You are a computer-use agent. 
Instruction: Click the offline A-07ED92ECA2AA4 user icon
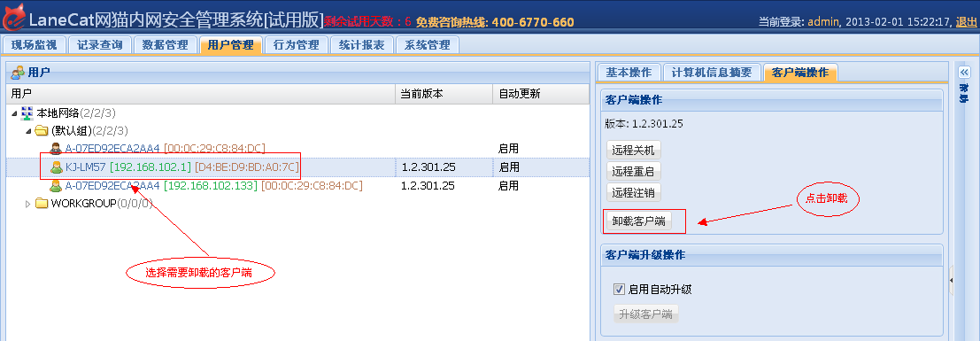[57, 149]
